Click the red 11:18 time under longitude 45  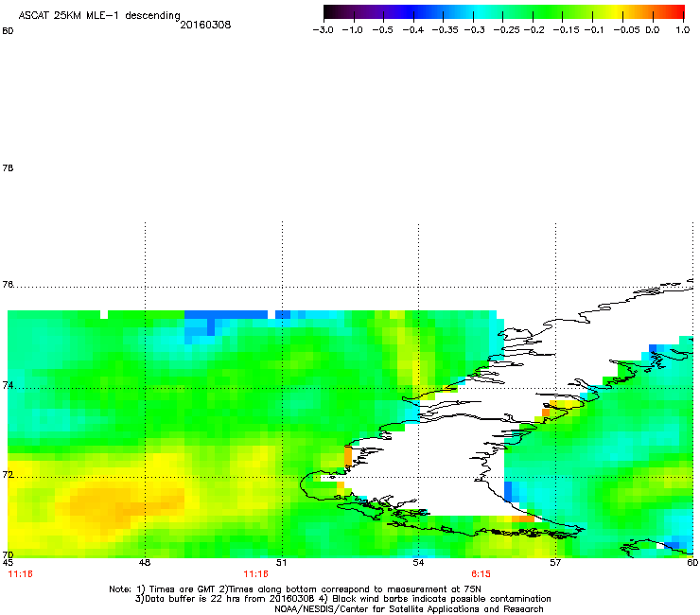(x=20, y=574)
